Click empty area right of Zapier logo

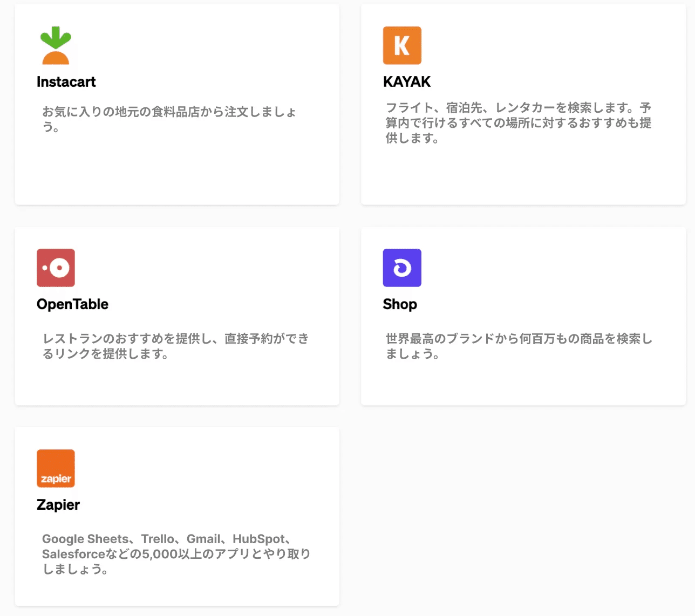coord(205,468)
